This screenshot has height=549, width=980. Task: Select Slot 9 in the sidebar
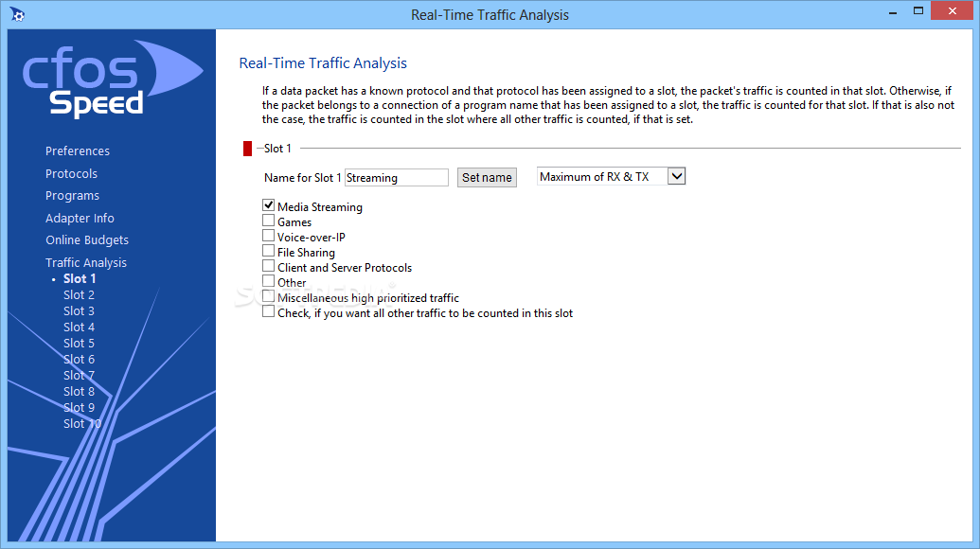(79, 407)
